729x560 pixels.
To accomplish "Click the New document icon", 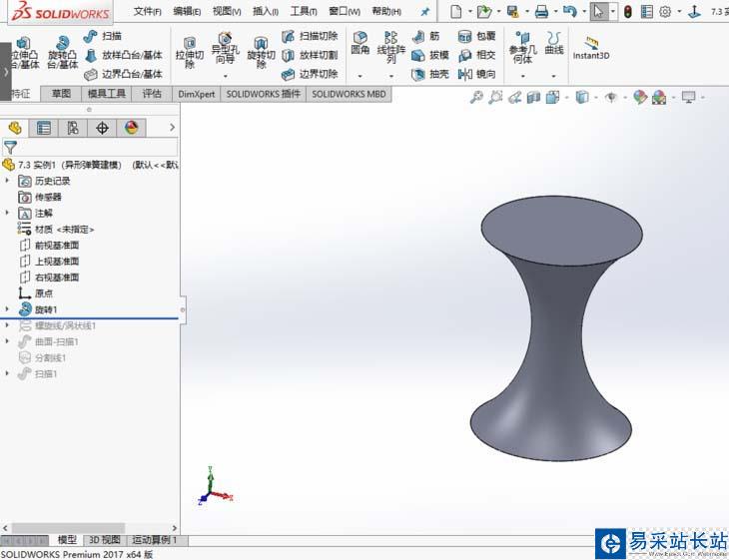I will click(456, 11).
